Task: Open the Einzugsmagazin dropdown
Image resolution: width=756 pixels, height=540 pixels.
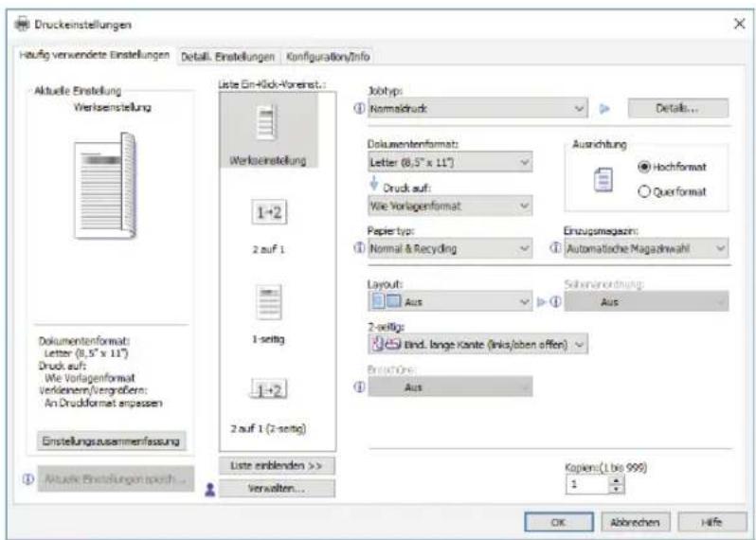Action: pos(646,248)
